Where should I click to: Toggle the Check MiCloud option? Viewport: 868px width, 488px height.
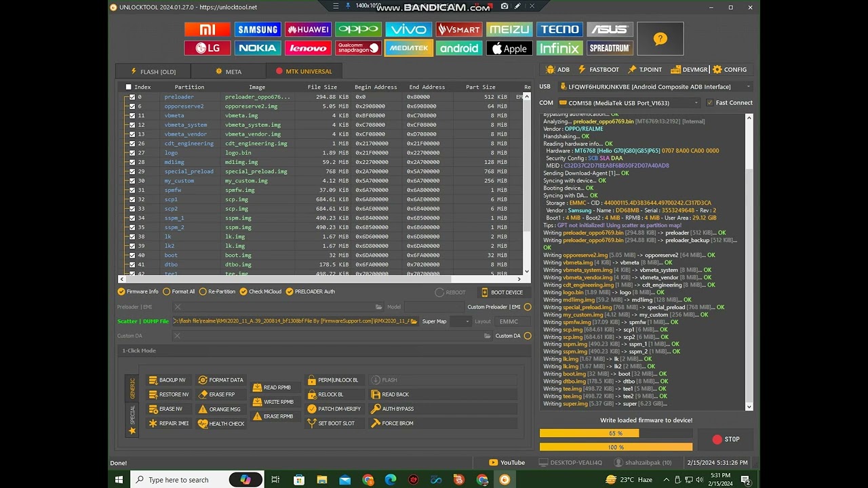[x=260, y=291]
